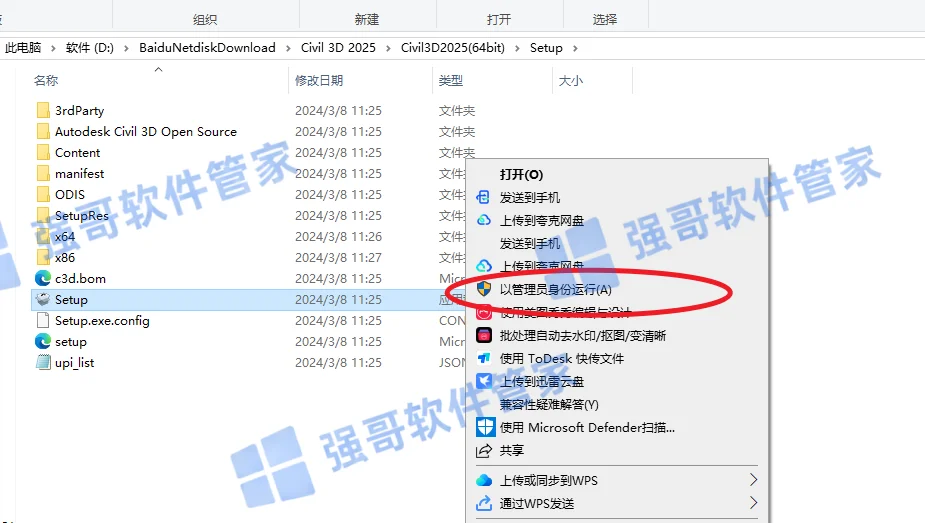Click the Setup.exe.config file icon

[x=43, y=321]
